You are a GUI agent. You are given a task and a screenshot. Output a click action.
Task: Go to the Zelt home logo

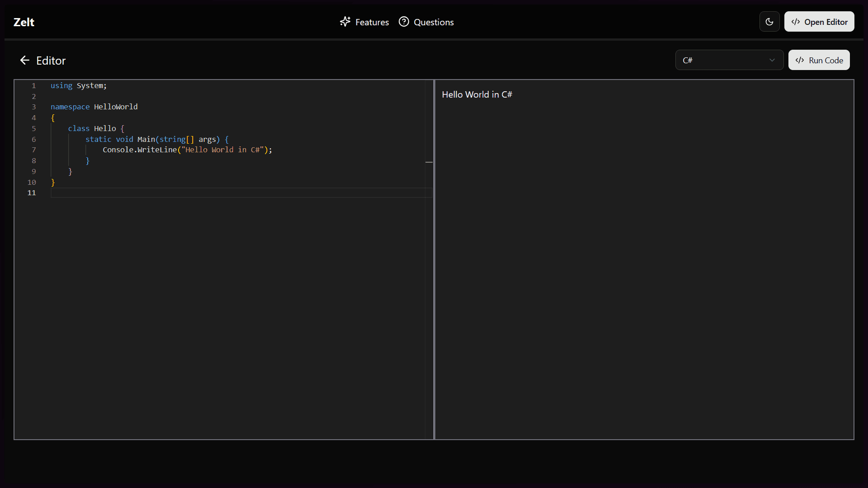(x=24, y=22)
